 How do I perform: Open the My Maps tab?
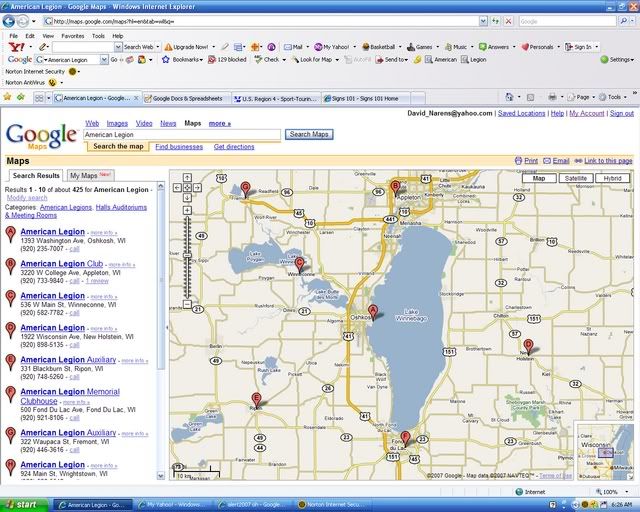point(90,176)
